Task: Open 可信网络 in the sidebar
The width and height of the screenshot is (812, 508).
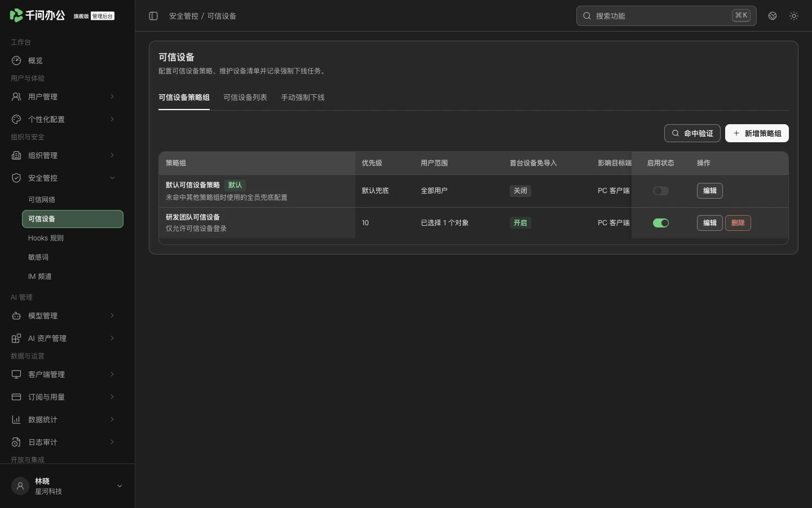Action: 73,200
